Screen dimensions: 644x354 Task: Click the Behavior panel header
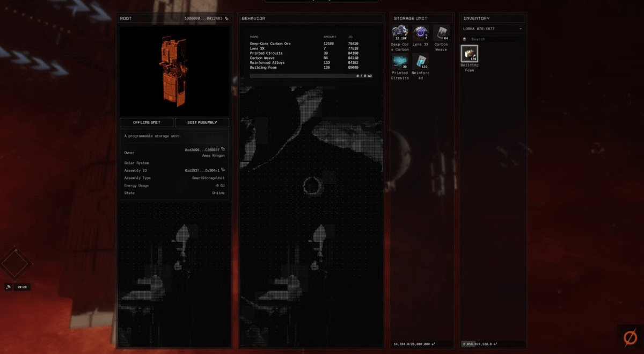coord(311,18)
